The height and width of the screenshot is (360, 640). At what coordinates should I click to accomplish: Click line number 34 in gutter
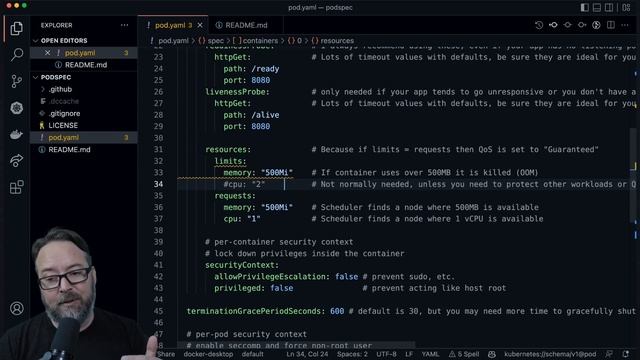click(x=158, y=184)
